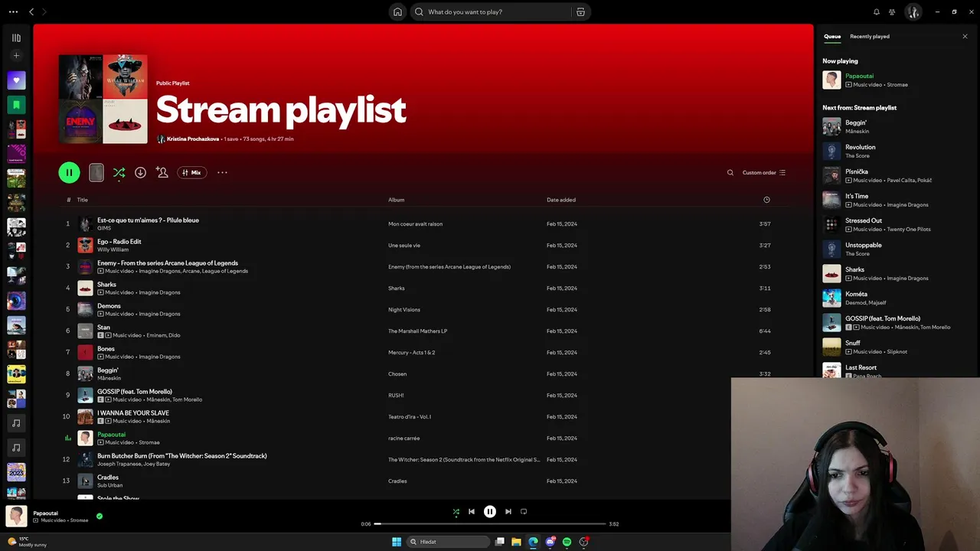This screenshot has height=551, width=980.
Task: Click the Spotify icon in taskbar
Action: 567,542
